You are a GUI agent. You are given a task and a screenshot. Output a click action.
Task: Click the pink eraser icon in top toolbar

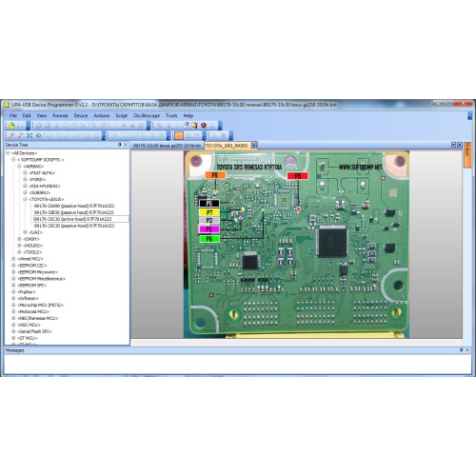pyautogui.click(x=187, y=126)
